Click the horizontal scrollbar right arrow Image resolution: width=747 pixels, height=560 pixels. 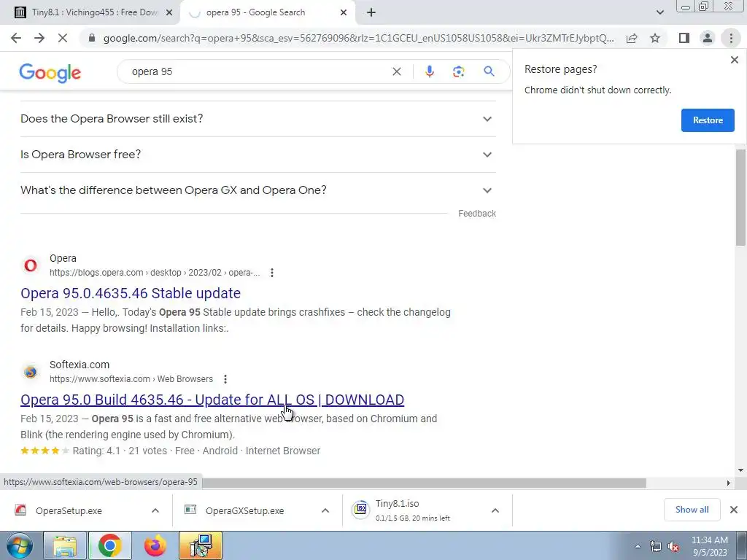tap(728, 483)
